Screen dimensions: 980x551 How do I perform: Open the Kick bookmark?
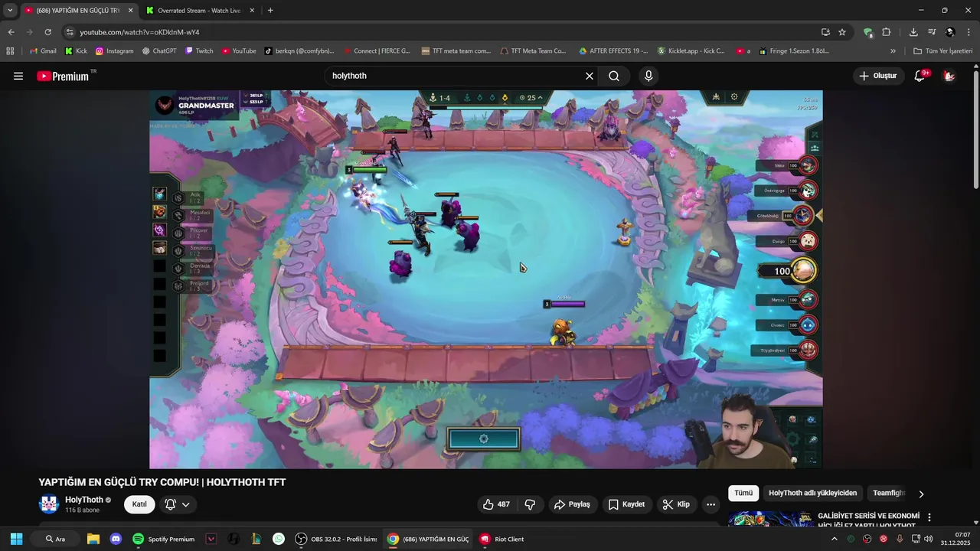pyautogui.click(x=76, y=51)
